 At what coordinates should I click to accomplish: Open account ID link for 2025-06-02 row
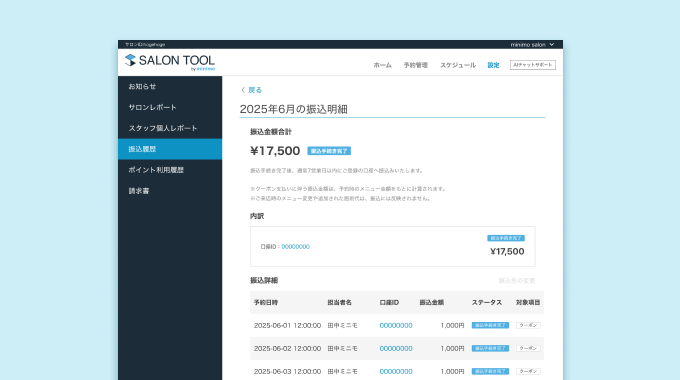(x=396, y=348)
